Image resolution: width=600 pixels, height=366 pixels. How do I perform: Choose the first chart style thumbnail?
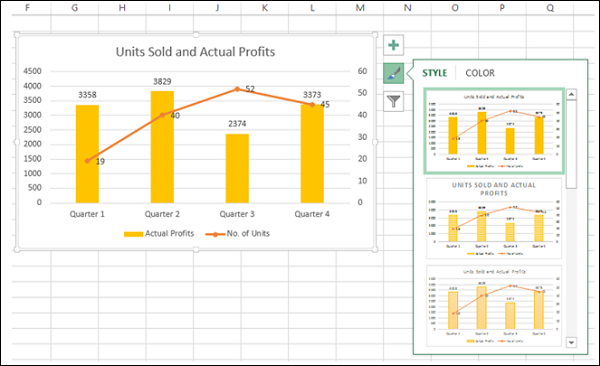pos(494,131)
